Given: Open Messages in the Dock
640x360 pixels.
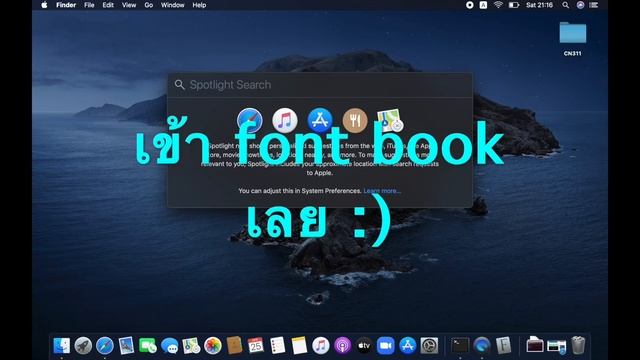Looking at the screenshot, I should (x=169, y=346).
